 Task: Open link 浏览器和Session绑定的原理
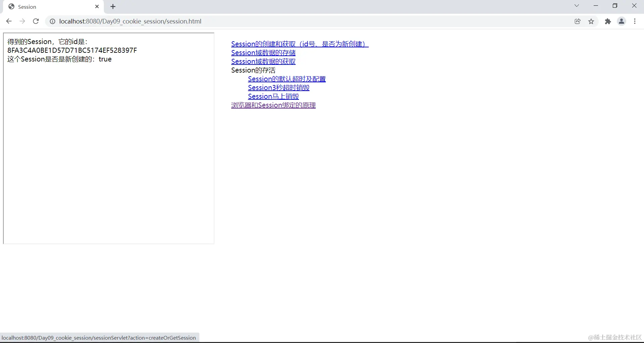(274, 105)
